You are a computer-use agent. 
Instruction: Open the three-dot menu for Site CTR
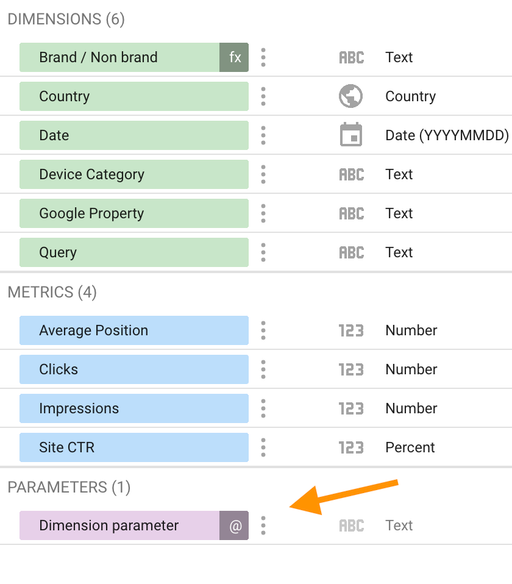coord(263,447)
